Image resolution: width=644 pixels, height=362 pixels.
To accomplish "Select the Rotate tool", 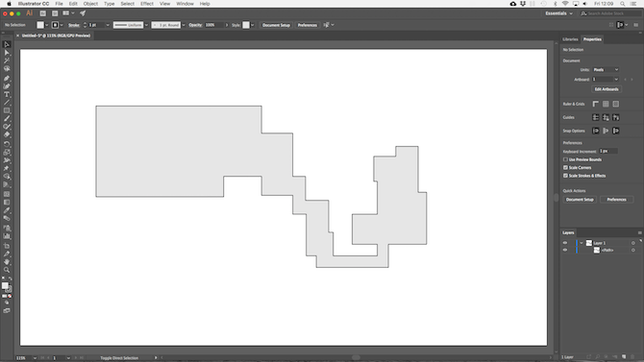I will point(7,144).
